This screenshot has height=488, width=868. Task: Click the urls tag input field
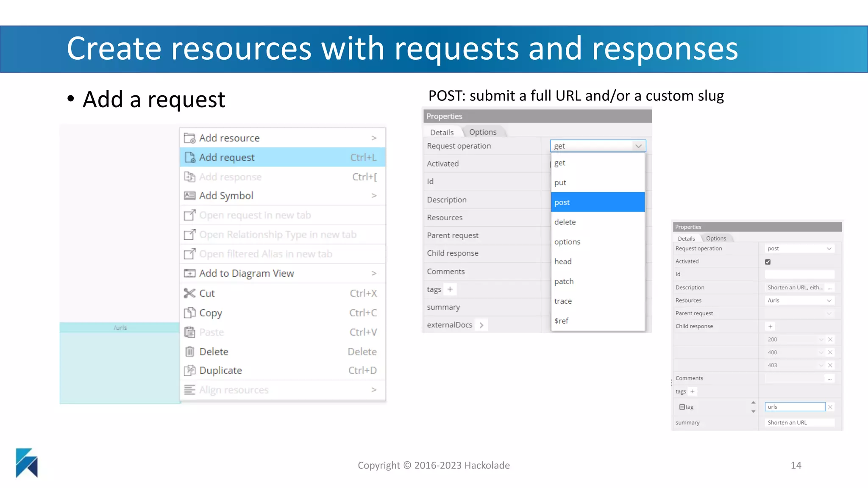pos(795,407)
